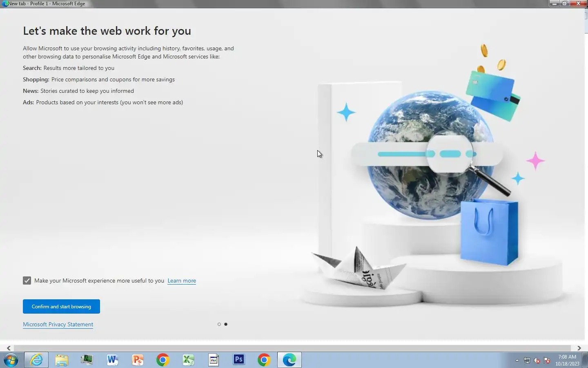Screen dimensions: 588x368
Task: Open volume tray icon
Action: [x=537, y=361]
